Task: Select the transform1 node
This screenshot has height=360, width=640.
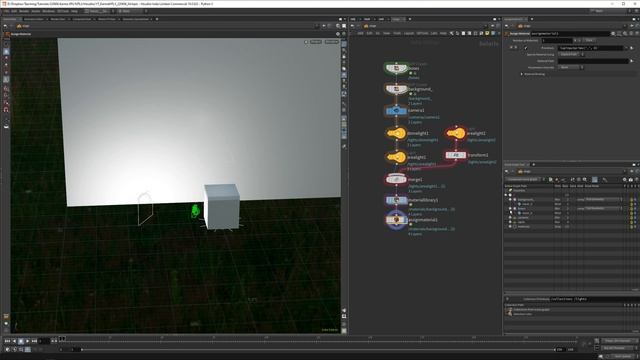Action: (x=456, y=155)
